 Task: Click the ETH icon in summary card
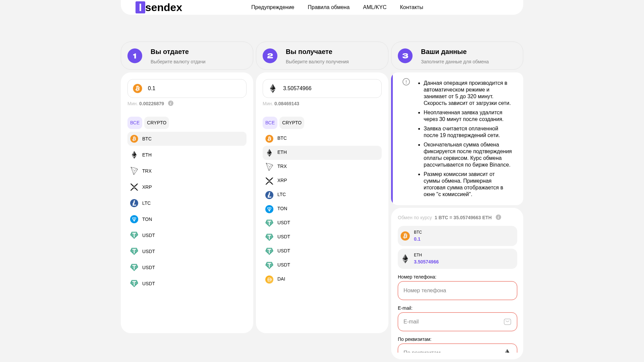pos(405,259)
